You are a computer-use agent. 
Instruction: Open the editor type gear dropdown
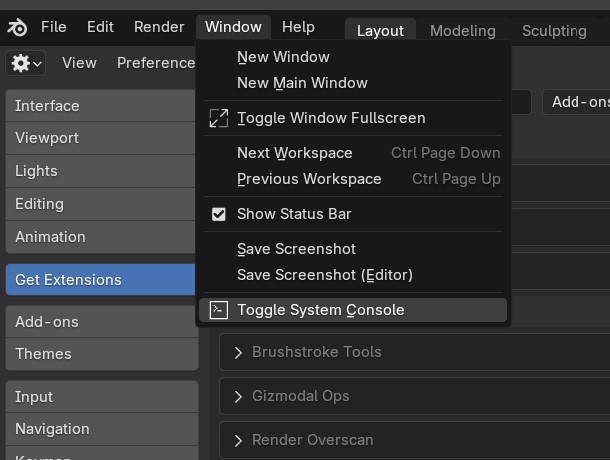click(x=26, y=63)
